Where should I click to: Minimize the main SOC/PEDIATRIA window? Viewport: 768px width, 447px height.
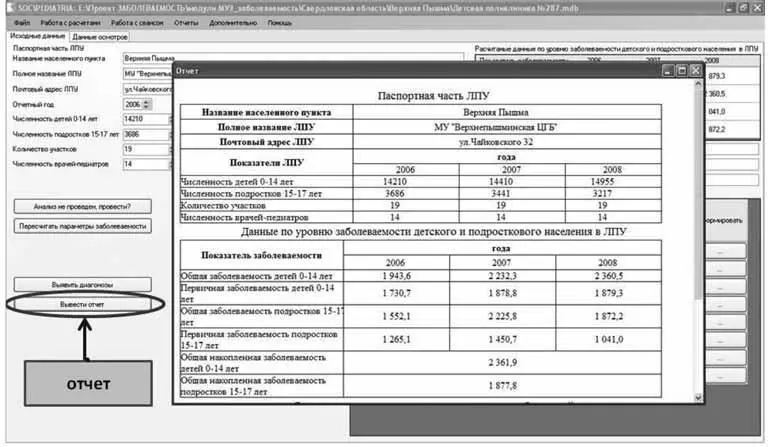pos(730,8)
